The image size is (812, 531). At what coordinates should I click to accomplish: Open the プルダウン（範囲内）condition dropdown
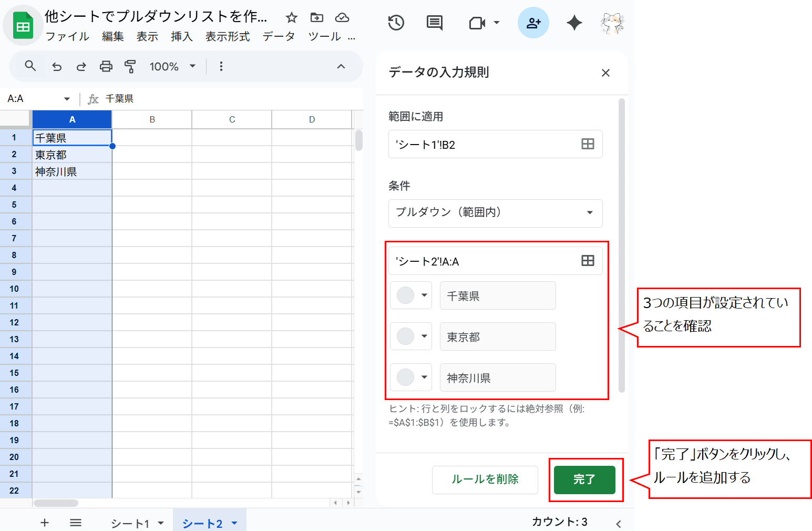coord(495,213)
